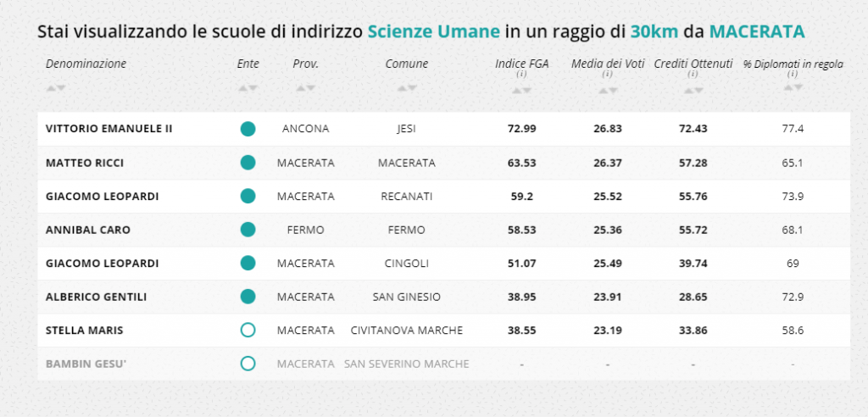Sort Denominazione column ascending arrow

[51, 88]
